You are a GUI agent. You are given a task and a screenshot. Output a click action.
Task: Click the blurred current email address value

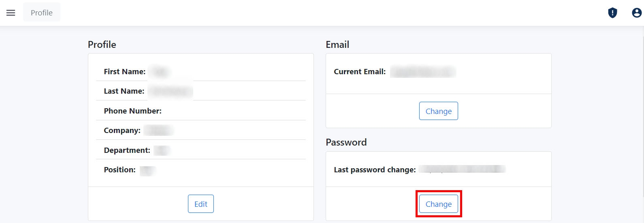(x=423, y=72)
